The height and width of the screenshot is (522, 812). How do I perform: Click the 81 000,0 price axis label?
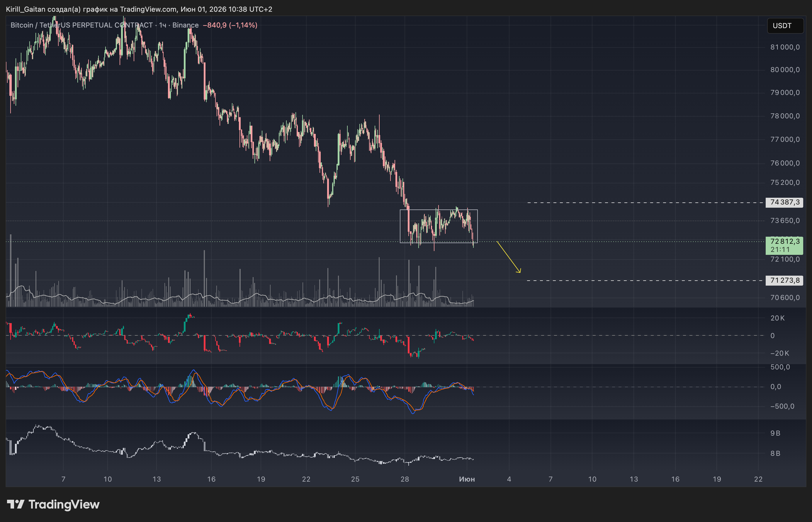pyautogui.click(x=785, y=47)
